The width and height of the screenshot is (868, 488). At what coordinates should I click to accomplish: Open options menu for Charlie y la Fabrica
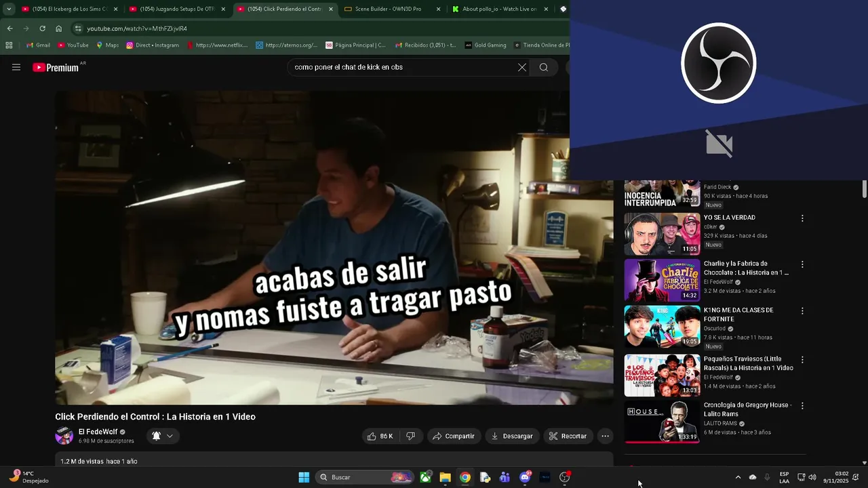tap(802, 264)
